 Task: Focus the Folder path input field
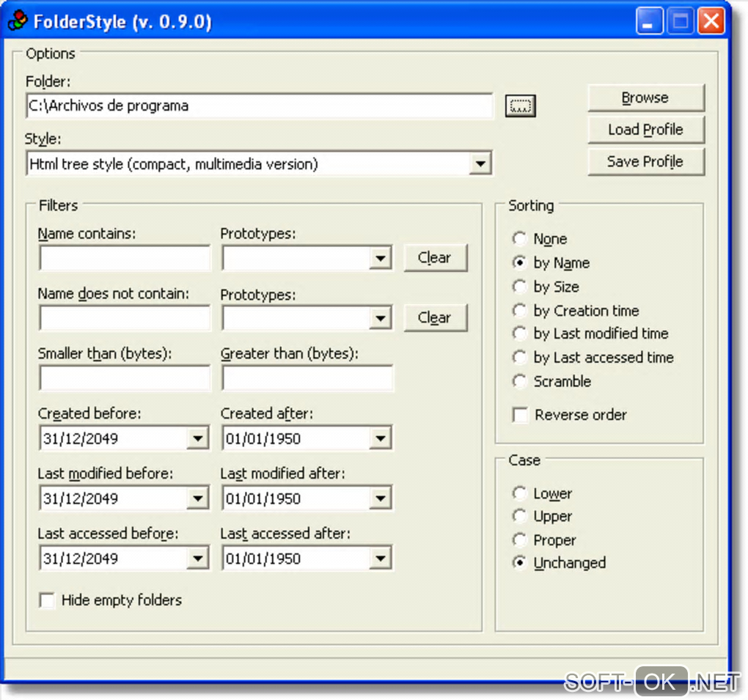tap(260, 106)
